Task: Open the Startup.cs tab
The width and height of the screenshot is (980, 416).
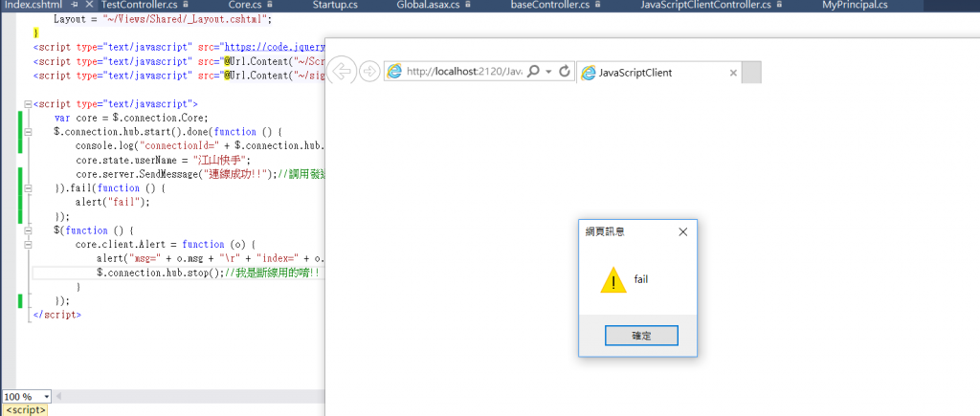Action: [335, 5]
